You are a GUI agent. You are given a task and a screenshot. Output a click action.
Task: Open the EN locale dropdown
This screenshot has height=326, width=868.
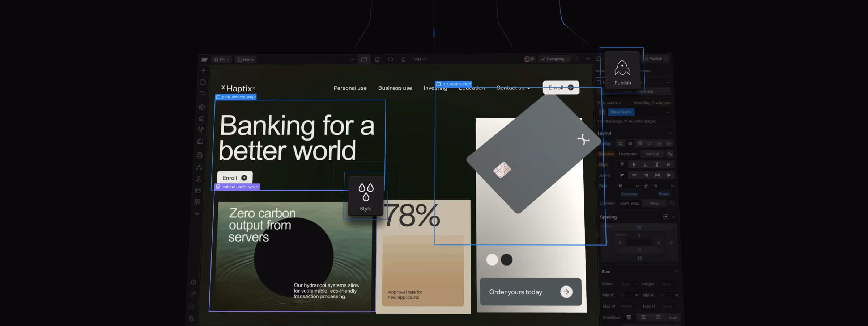[x=222, y=59]
